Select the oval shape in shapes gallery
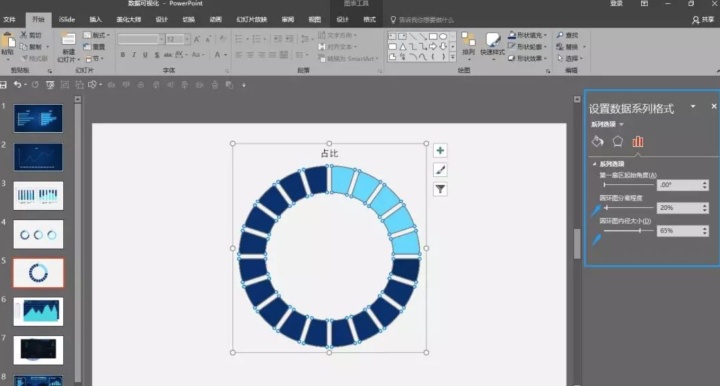The image size is (720, 386). coord(443,36)
